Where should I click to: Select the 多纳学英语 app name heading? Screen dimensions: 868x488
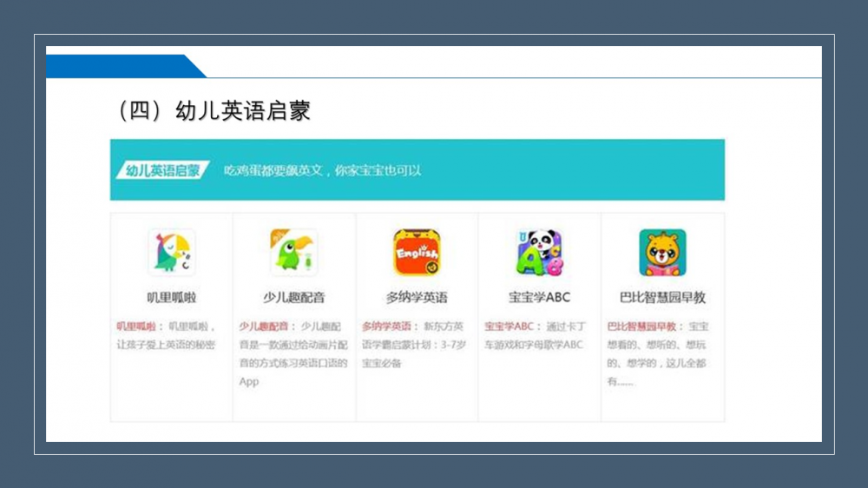click(x=417, y=297)
